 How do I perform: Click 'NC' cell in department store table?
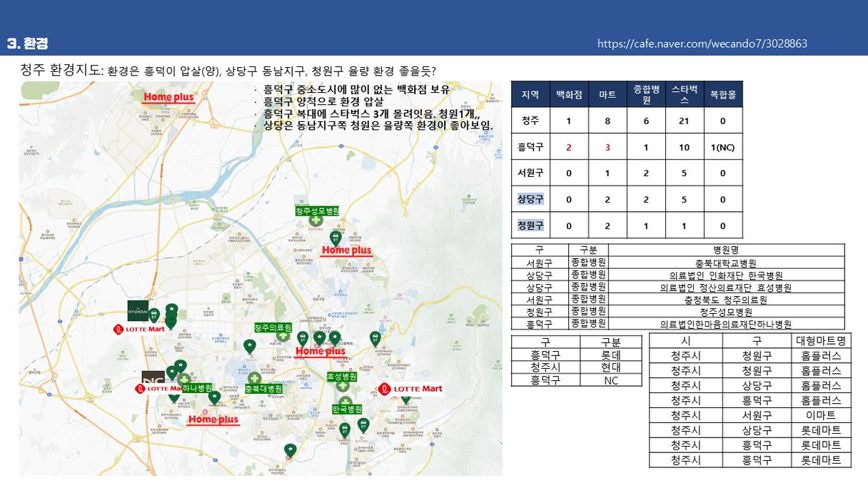611,380
